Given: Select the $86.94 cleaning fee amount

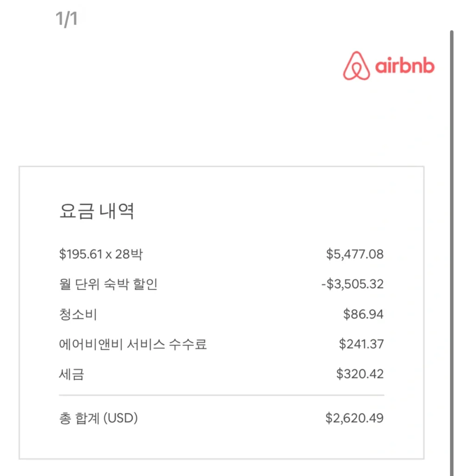Looking at the screenshot, I should [x=363, y=314].
